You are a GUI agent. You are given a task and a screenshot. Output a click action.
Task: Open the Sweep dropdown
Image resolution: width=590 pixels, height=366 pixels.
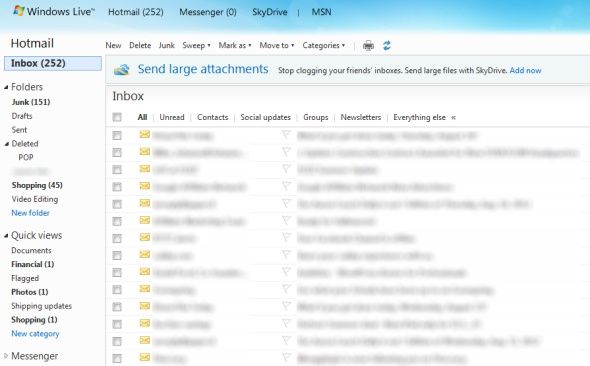(x=196, y=46)
